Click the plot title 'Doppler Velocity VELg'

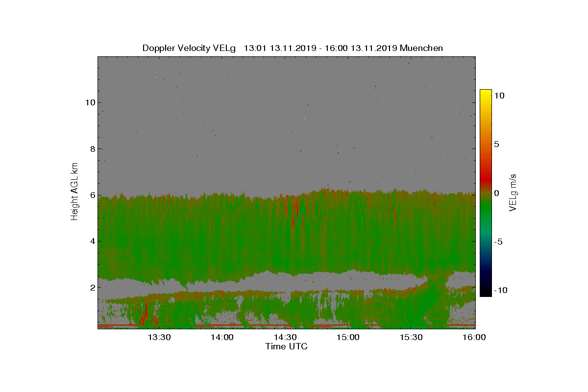pos(189,48)
